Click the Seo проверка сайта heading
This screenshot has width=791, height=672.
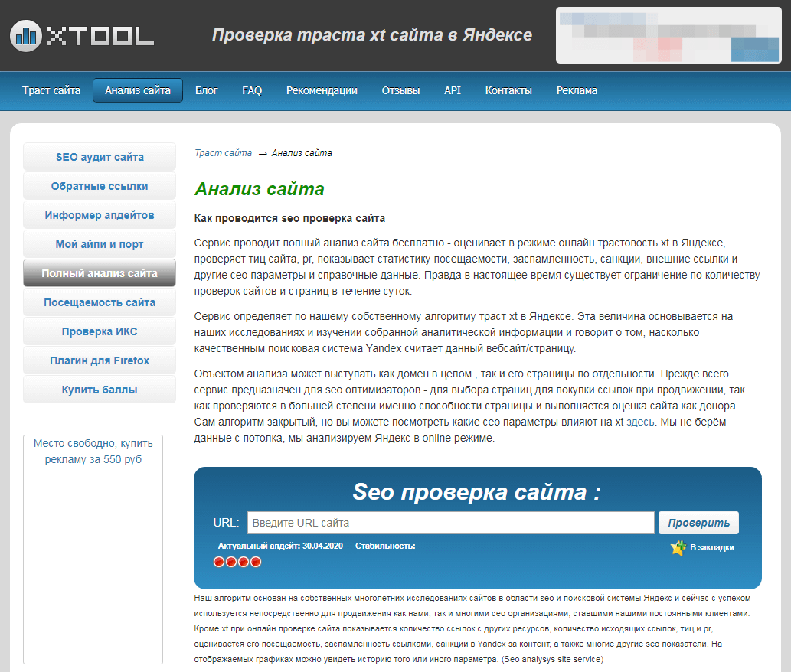point(477,492)
